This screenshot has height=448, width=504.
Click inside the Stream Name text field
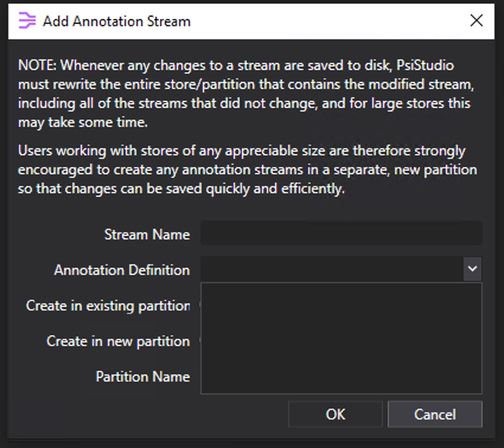(341, 233)
